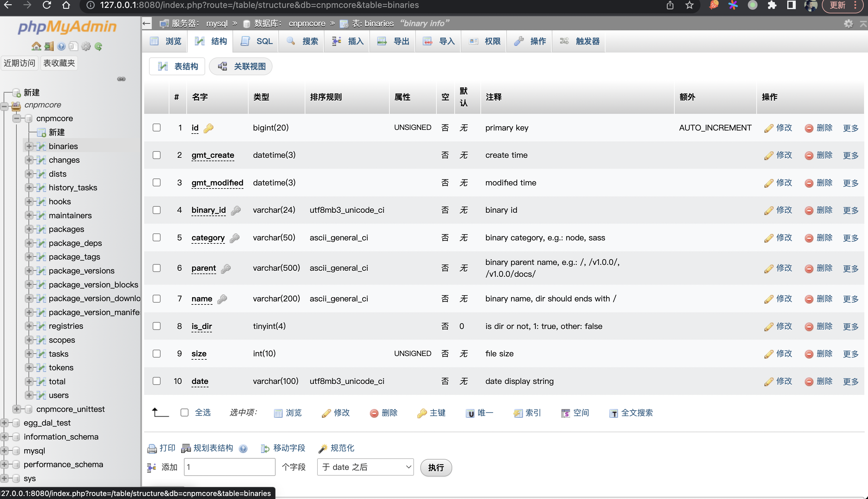868x499 pixels.
Task: Click the link chain icon in navigation panel
Action: tap(121, 79)
